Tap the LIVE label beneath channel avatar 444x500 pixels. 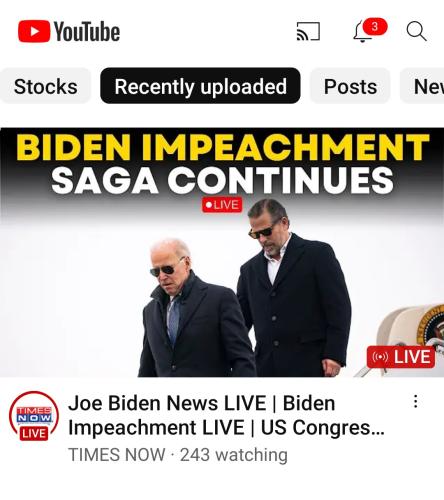(34, 433)
